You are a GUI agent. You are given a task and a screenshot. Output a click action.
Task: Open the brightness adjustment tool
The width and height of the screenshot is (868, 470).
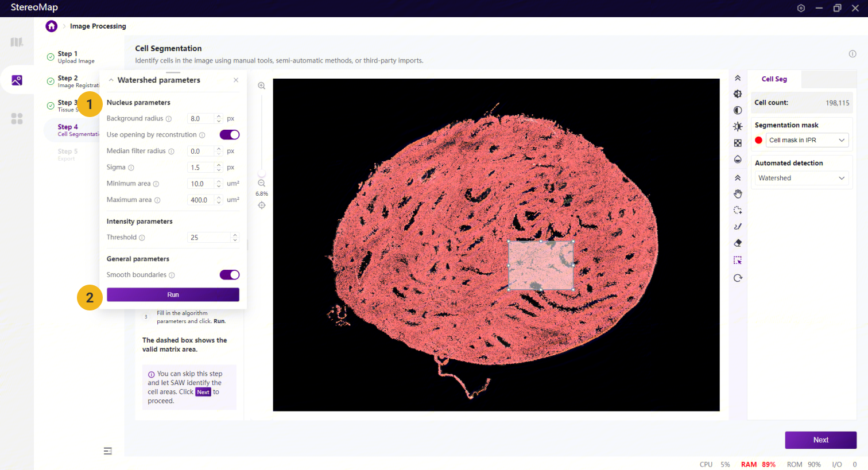[x=738, y=127]
